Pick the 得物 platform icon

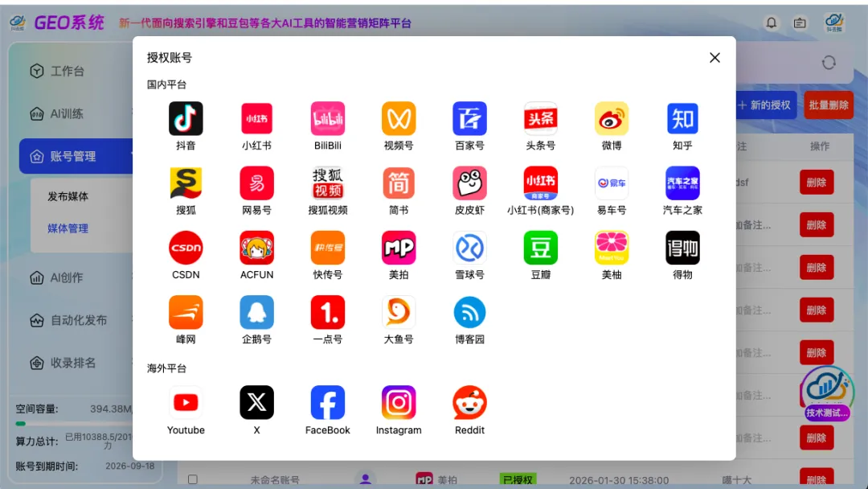(682, 248)
